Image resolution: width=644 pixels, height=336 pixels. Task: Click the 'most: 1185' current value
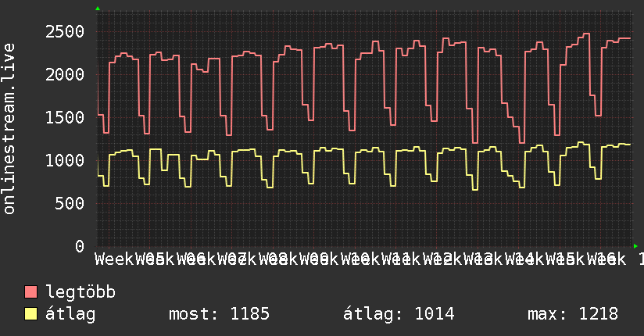pyautogui.click(x=219, y=314)
